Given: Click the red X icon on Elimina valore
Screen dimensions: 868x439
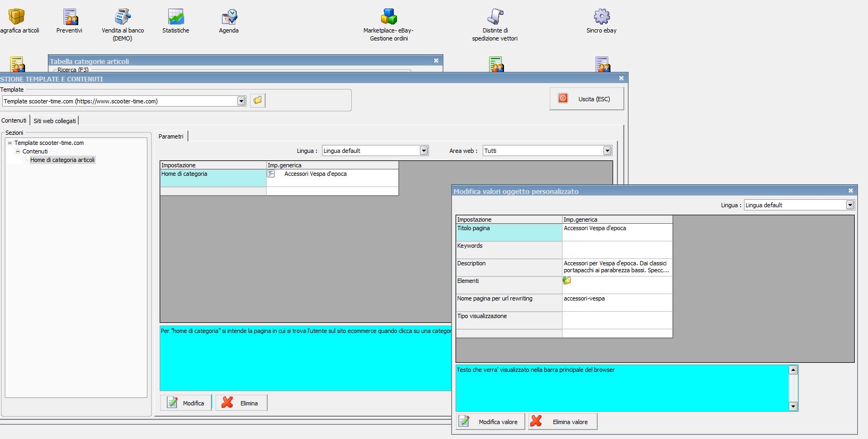Looking at the screenshot, I should point(536,421).
